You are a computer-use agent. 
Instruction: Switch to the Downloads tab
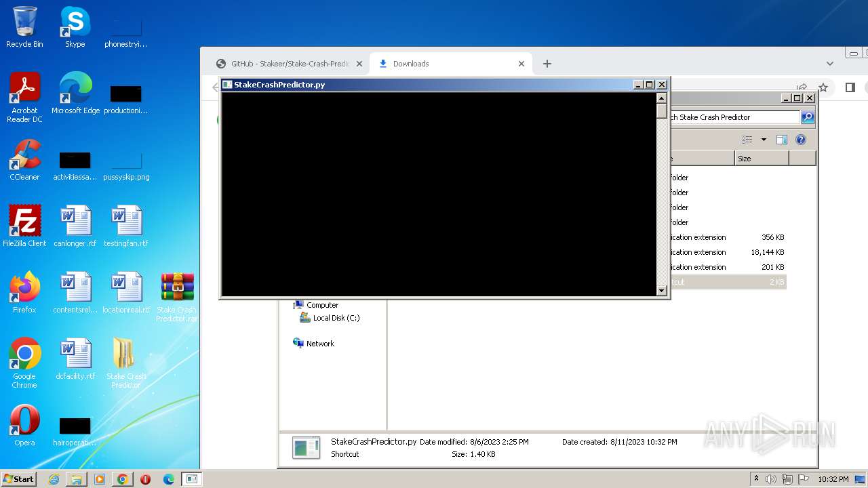[x=452, y=64]
